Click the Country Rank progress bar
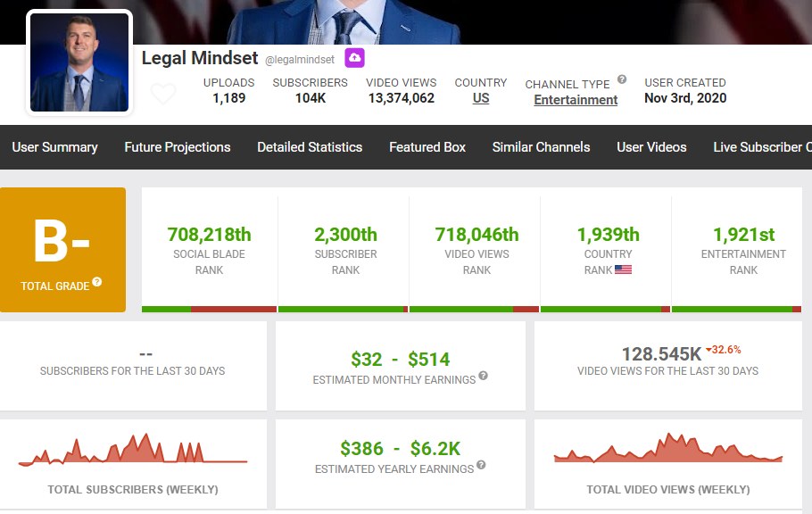Image resolution: width=812 pixels, height=514 pixels. click(605, 310)
